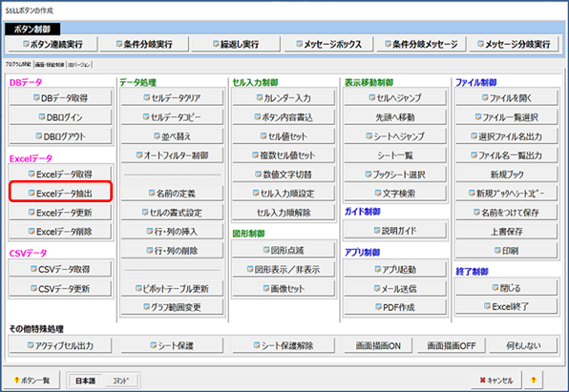Switch to the 旧バージョン tab
Viewport: 569px width, 392px height.
click(x=78, y=65)
